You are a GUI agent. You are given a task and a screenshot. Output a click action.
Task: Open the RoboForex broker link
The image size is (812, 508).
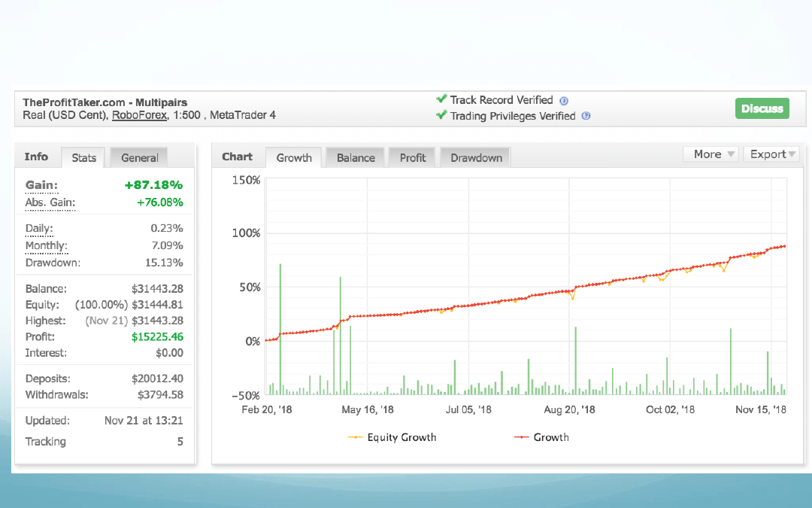coord(140,115)
